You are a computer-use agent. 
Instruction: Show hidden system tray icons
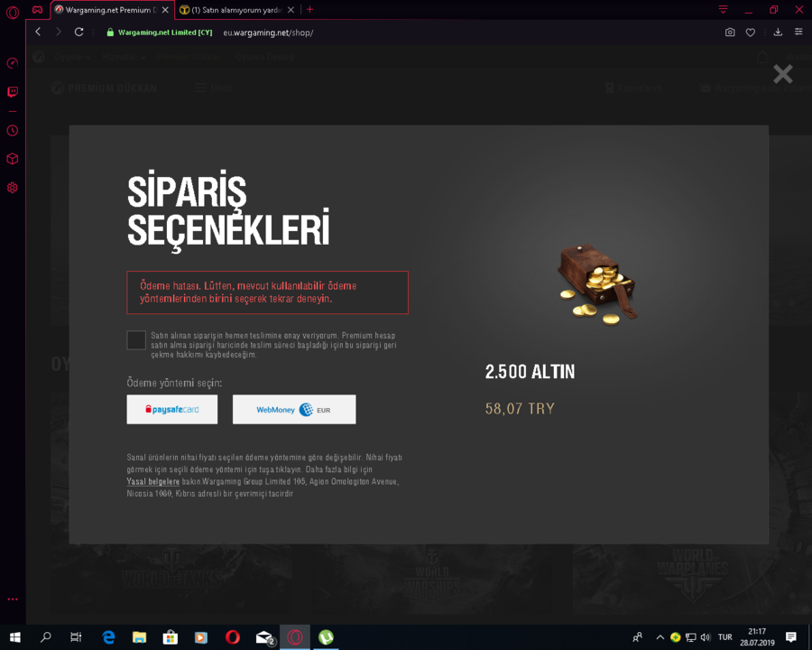point(660,637)
